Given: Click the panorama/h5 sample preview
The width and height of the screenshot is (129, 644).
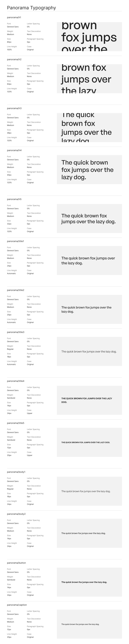Looking at the screenshot, I should coord(89,218).
